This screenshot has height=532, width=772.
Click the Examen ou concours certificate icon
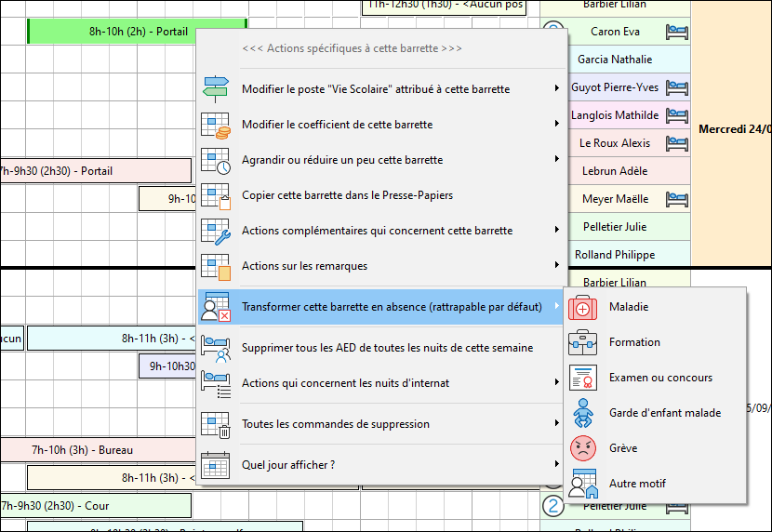pyautogui.click(x=583, y=378)
